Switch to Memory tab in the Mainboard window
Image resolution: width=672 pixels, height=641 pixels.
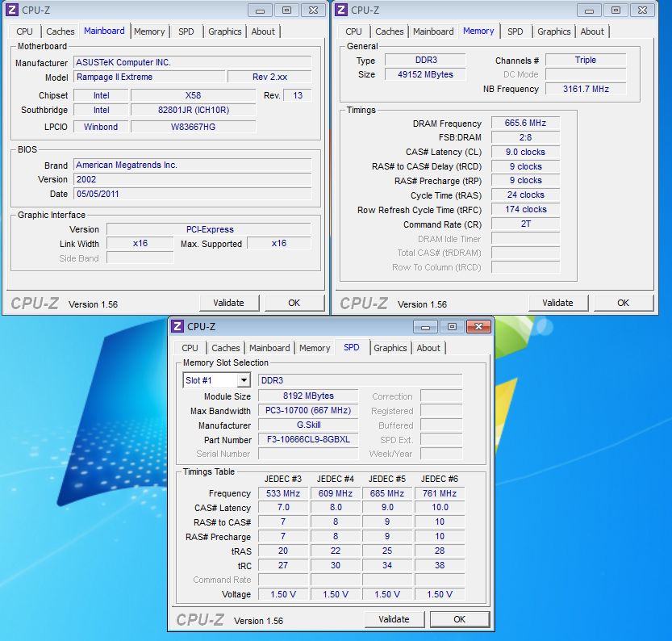click(x=149, y=31)
